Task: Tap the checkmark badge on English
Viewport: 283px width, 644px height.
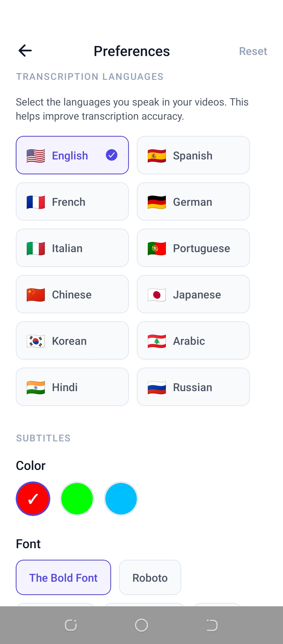Action: click(111, 155)
